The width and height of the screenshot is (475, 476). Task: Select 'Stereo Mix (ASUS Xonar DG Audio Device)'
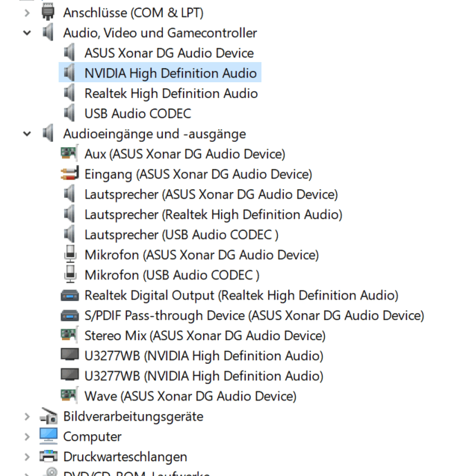[205, 336]
